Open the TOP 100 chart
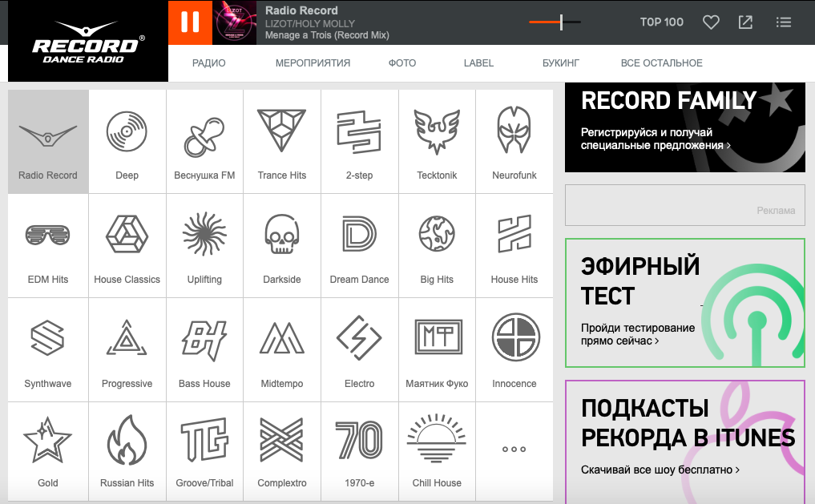The image size is (815, 504). [x=662, y=22]
